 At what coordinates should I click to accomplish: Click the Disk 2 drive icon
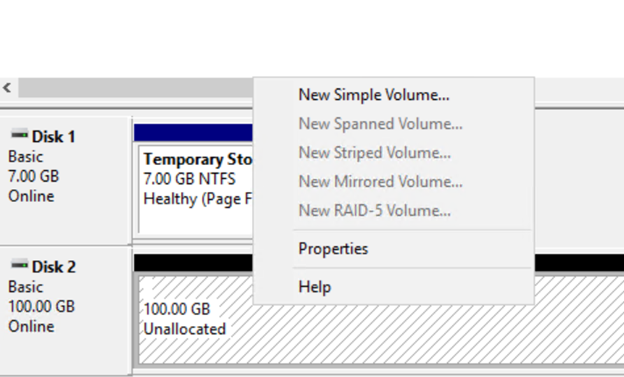point(19,264)
